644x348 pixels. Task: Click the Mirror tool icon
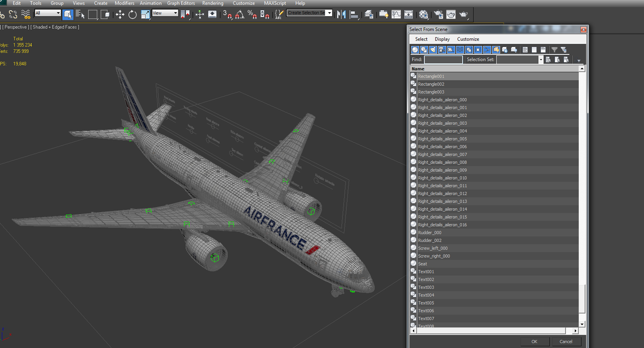tap(342, 14)
